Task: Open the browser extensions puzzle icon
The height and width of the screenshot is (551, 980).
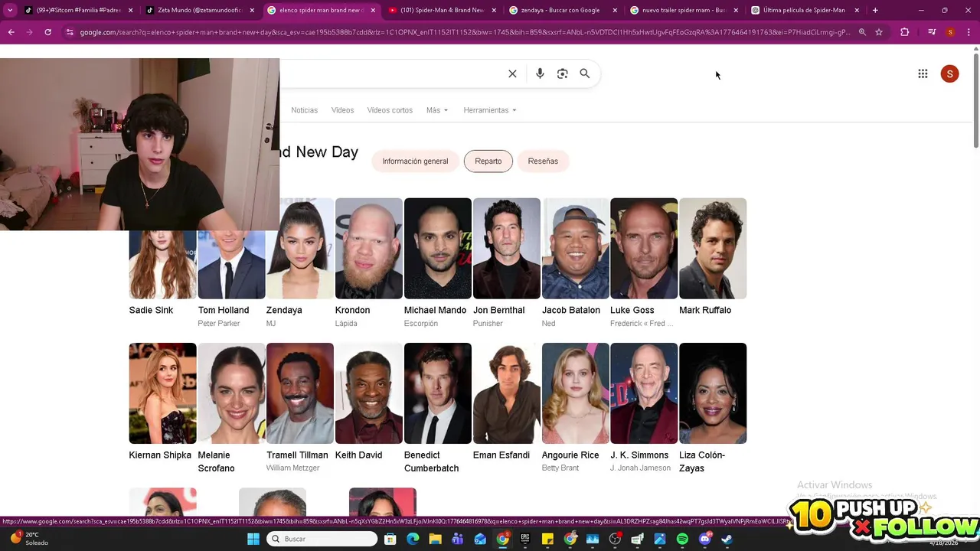Action: 905,32
